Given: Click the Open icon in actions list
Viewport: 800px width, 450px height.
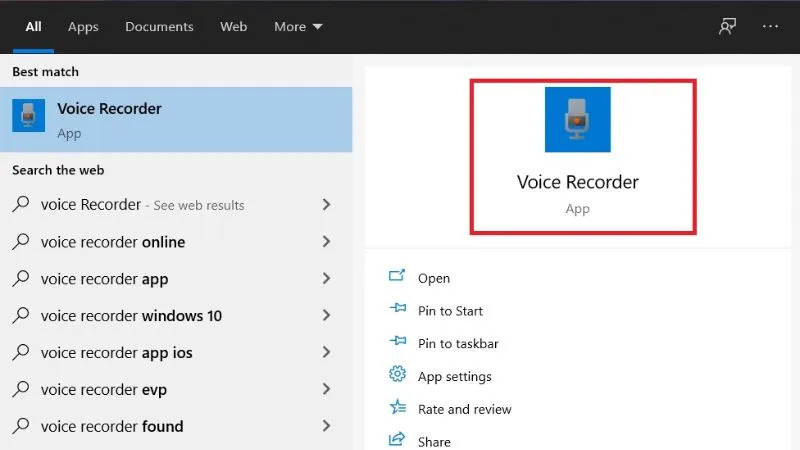Looking at the screenshot, I should pyautogui.click(x=397, y=277).
